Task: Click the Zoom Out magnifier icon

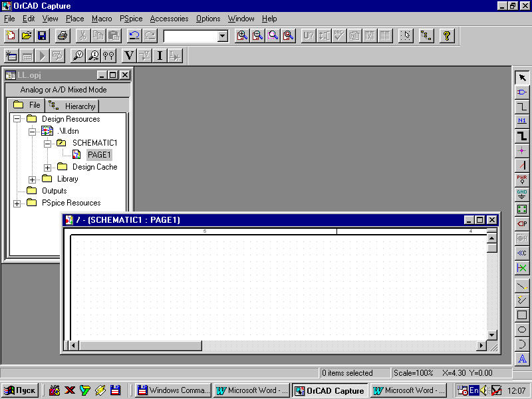Action: tap(257, 36)
